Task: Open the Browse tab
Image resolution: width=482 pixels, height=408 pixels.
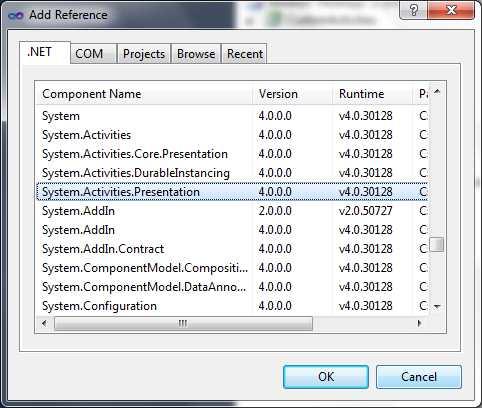Action: (196, 53)
